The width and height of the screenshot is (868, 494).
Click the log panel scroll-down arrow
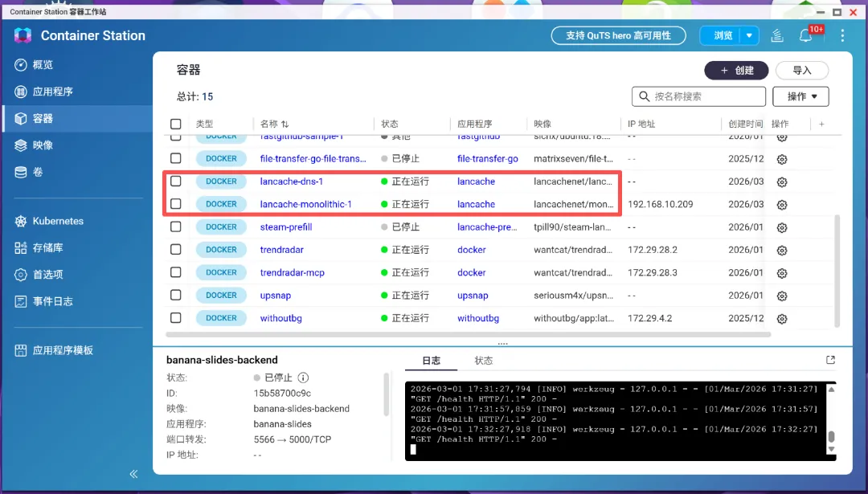(831, 450)
